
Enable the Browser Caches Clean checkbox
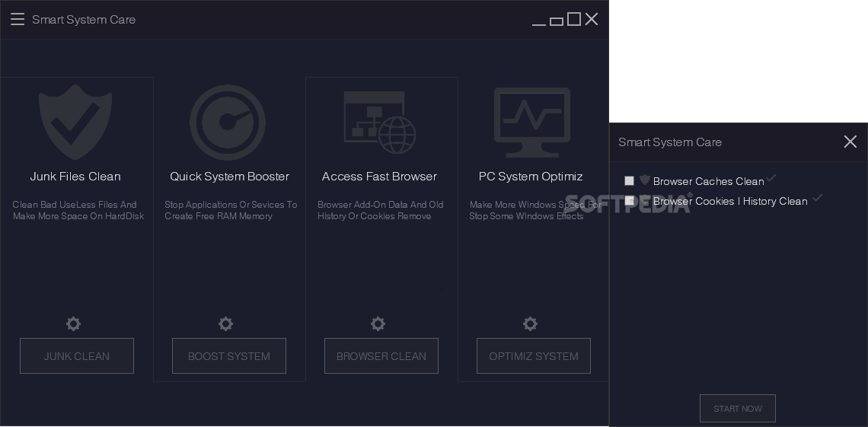click(x=630, y=181)
